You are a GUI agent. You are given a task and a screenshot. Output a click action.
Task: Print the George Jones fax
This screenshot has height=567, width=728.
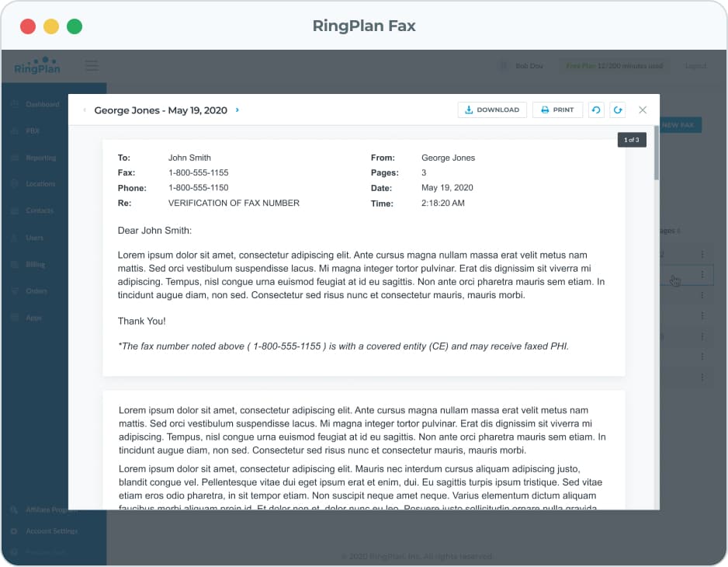pos(557,110)
